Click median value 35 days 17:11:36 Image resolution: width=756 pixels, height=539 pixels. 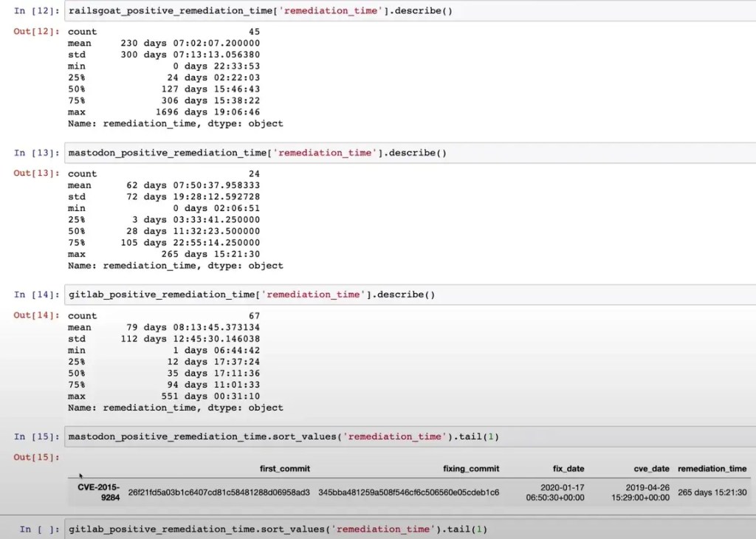(213, 374)
